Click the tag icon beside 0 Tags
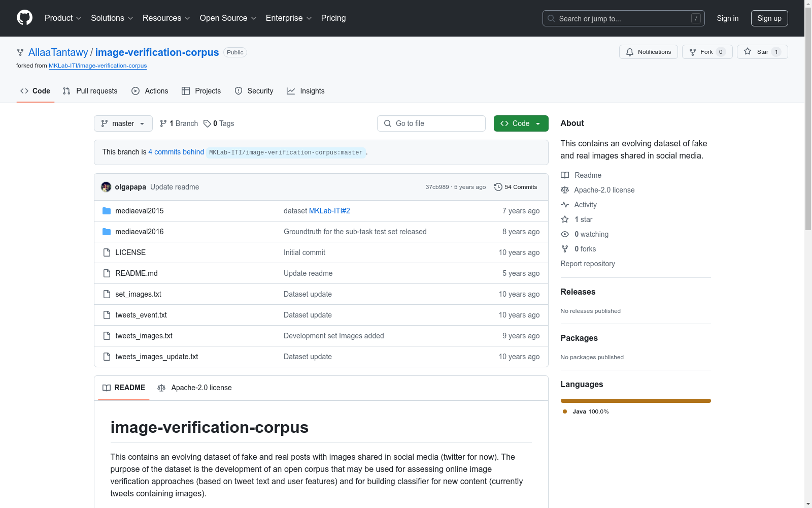Screen dimensions: 812x508 pyautogui.click(x=207, y=123)
